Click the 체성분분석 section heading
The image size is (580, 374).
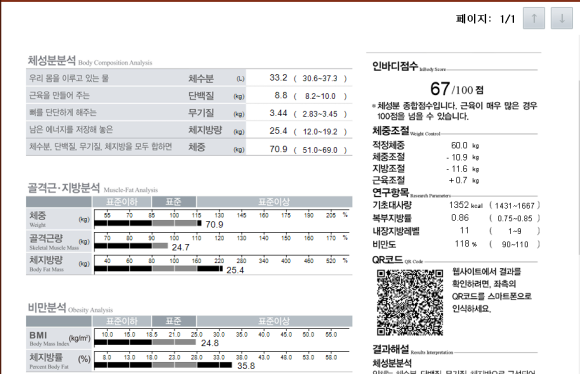click(51, 60)
